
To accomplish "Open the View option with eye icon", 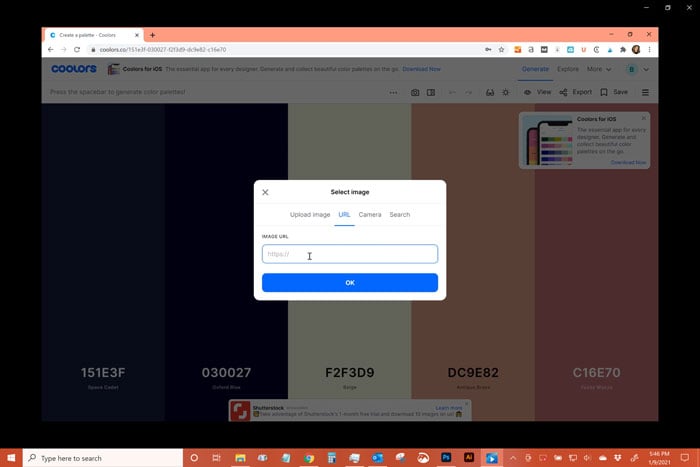I will [538, 92].
